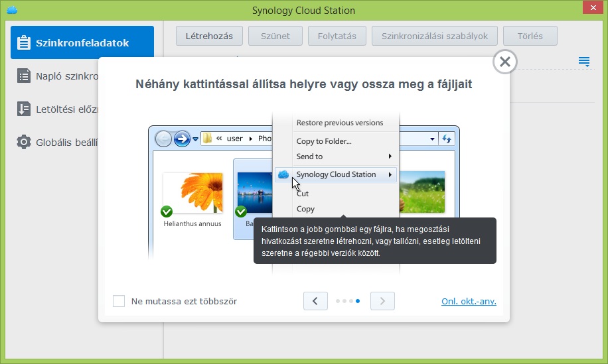Open the Napló szinkronizálás log icon
Viewport: 608px width, 364px height.
(x=24, y=76)
